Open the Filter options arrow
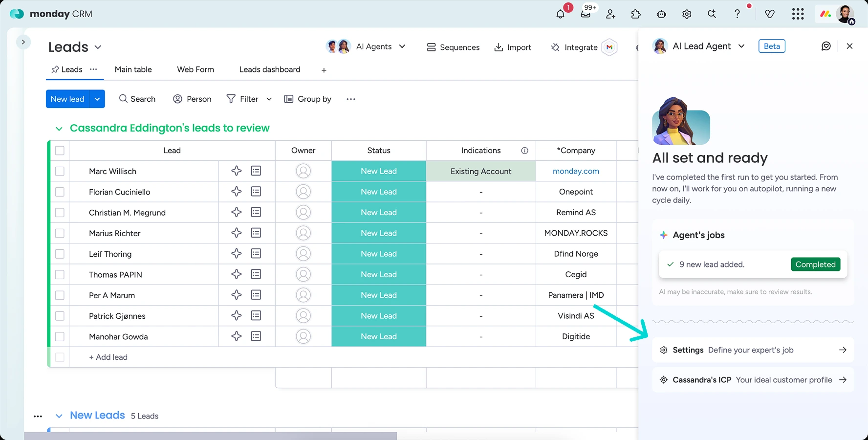This screenshot has width=868, height=440. coord(269,99)
